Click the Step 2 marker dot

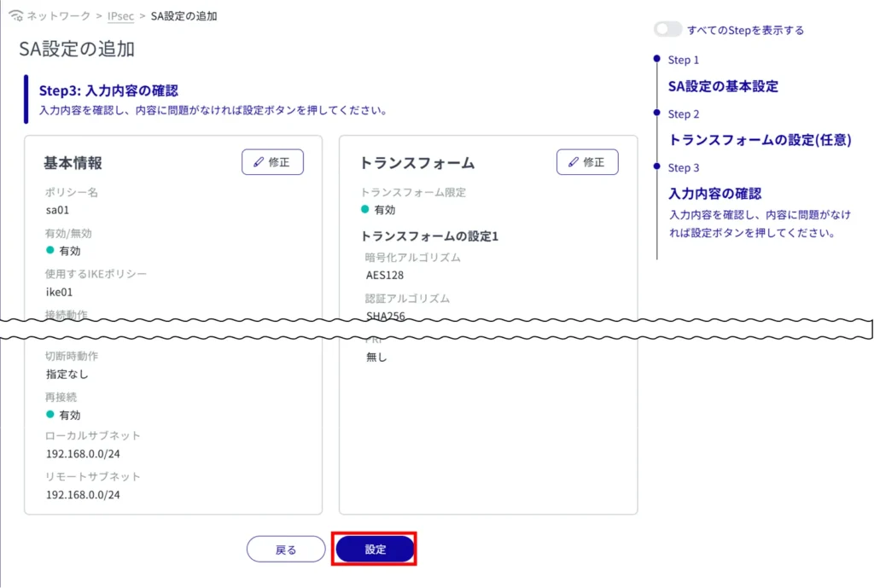pos(656,113)
